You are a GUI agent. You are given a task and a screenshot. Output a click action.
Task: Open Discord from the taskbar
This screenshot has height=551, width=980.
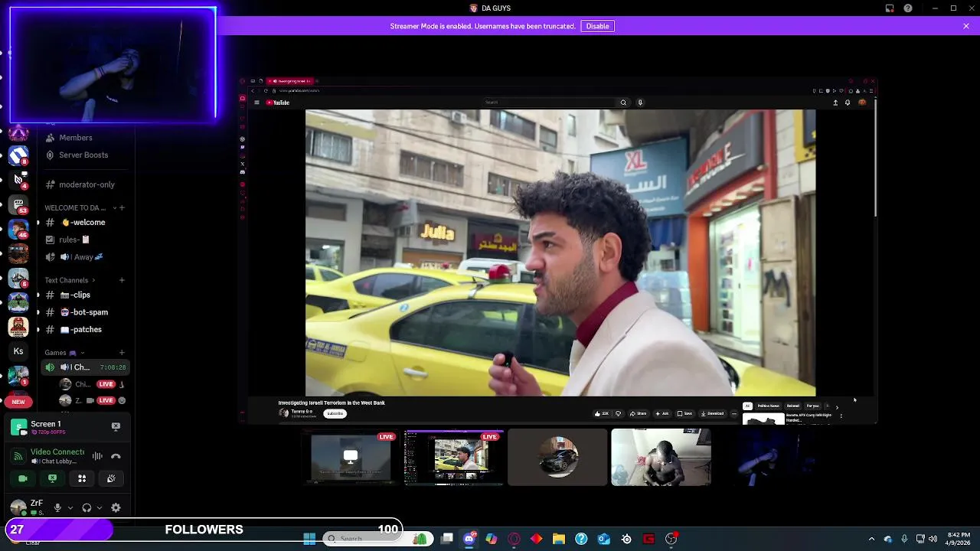[x=469, y=539]
